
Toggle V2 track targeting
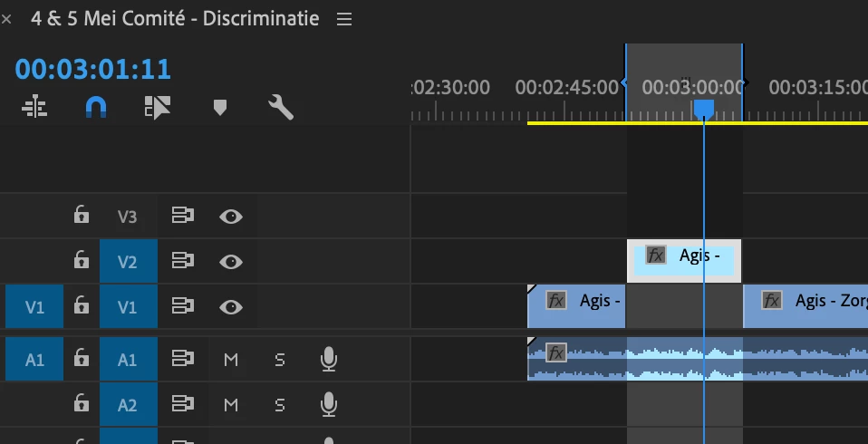tap(129, 261)
